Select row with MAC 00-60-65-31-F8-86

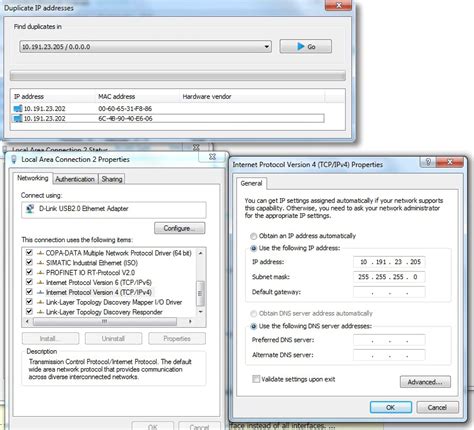168,109
